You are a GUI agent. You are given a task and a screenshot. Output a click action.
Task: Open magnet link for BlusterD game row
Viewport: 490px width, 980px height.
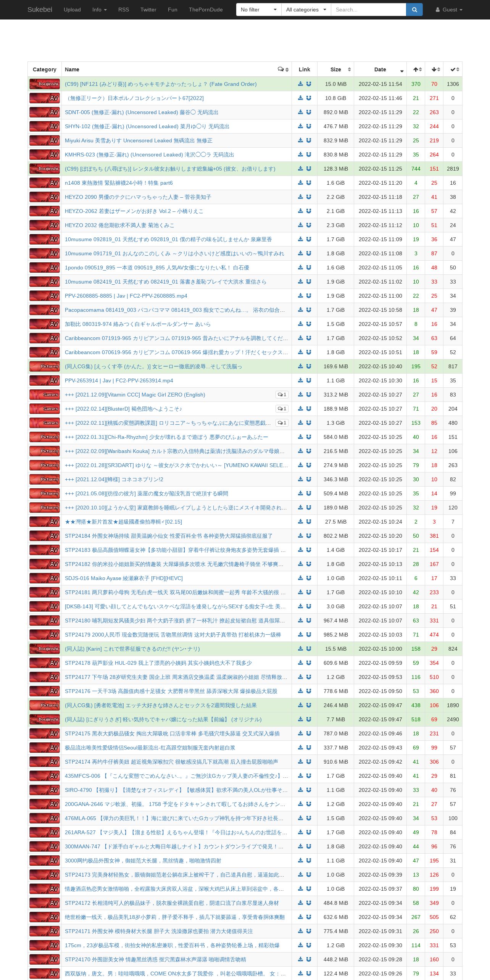(x=309, y=409)
